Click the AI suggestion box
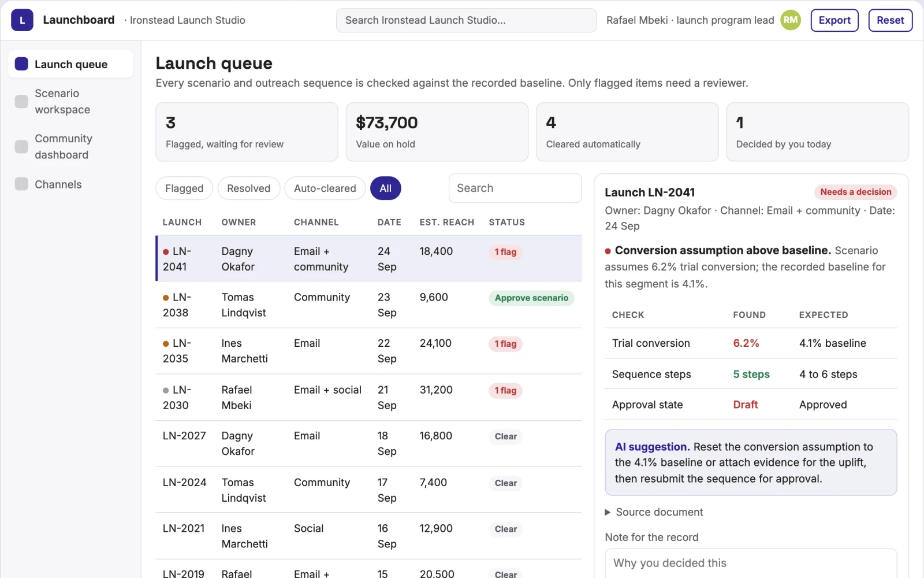 (x=751, y=462)
